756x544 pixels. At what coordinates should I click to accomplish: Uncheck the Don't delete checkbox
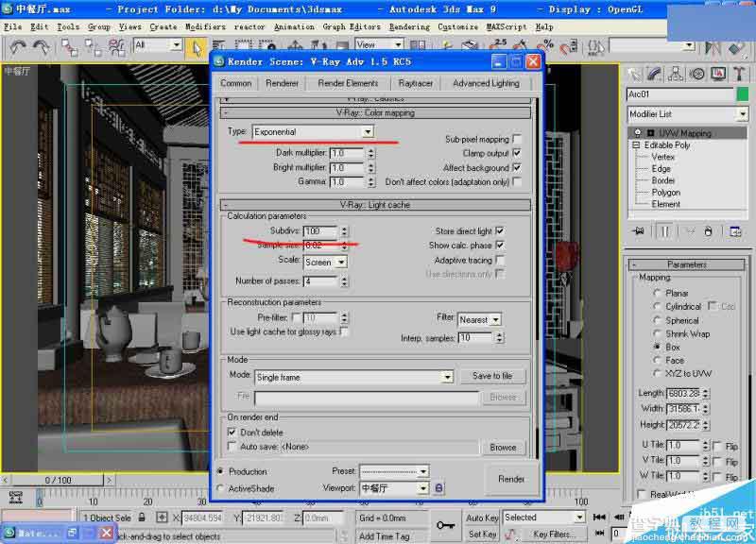pyautogui.click(x=232, y=432)
